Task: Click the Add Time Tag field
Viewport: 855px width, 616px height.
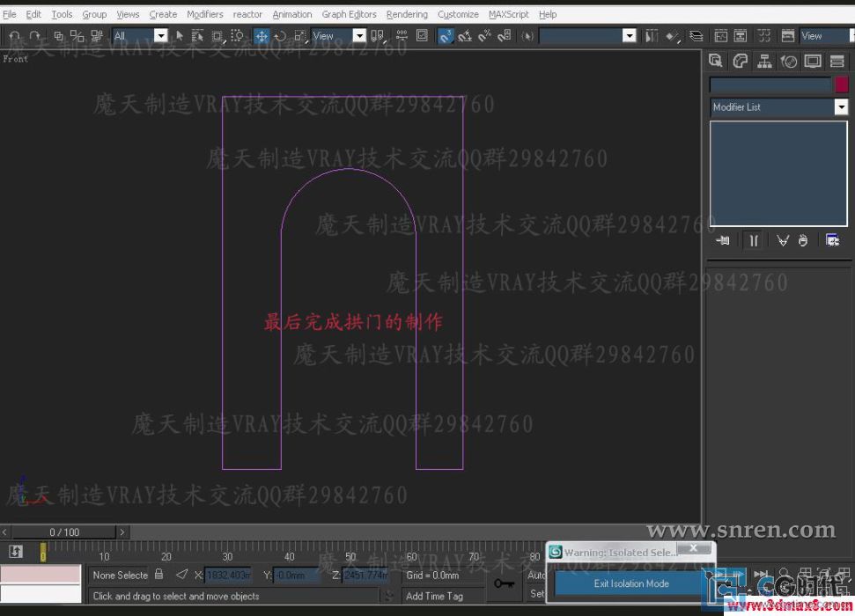Action: [443, 596]
